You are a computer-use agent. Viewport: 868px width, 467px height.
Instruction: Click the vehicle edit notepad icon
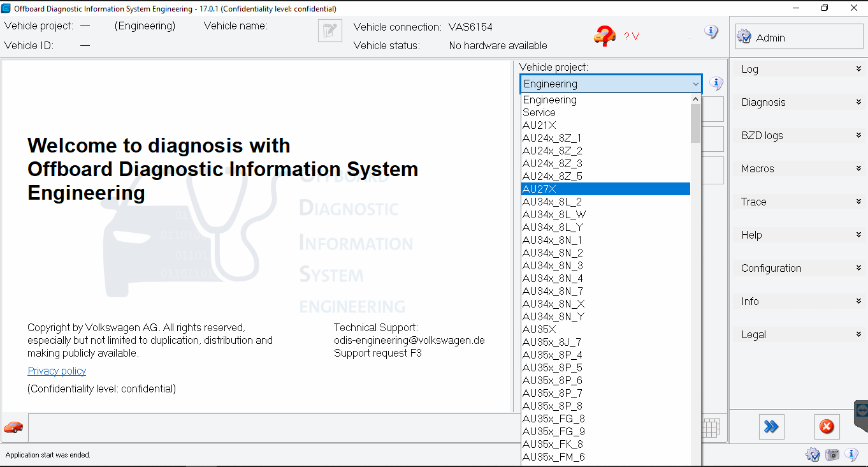(329, 31)
